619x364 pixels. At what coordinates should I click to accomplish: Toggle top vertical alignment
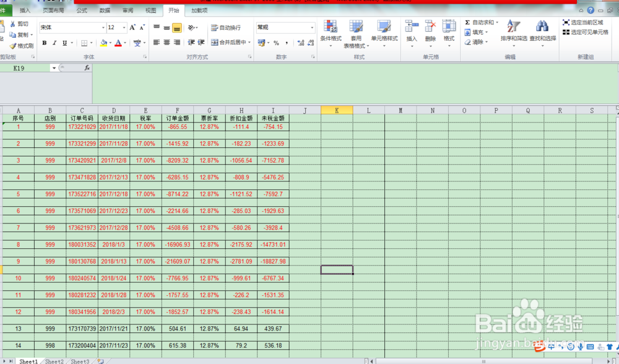tap(157, 28)
